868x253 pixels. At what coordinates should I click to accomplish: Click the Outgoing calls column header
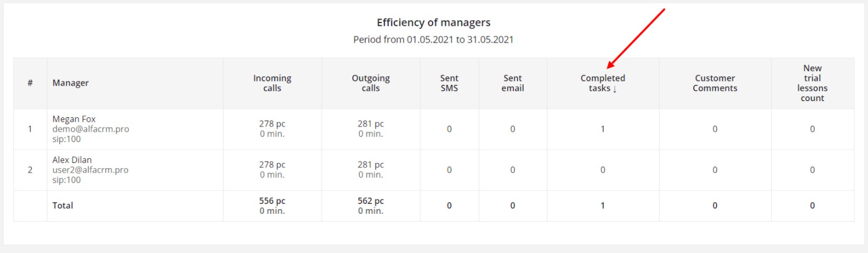point(371,83)
